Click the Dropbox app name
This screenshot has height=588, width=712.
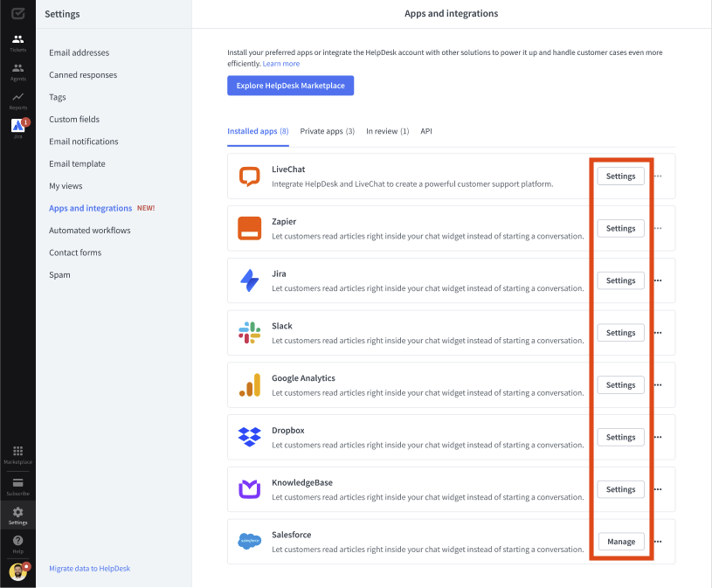288,431
